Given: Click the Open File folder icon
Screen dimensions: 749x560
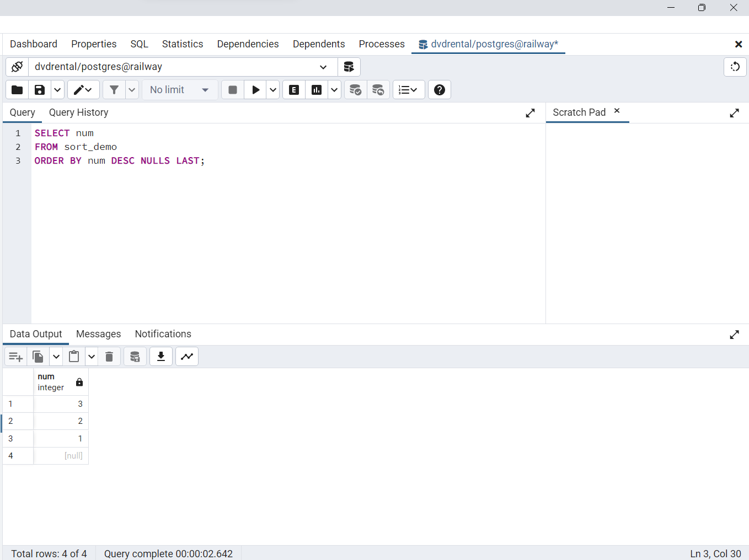Looking at the screenshot, I should tap(17, 90).
